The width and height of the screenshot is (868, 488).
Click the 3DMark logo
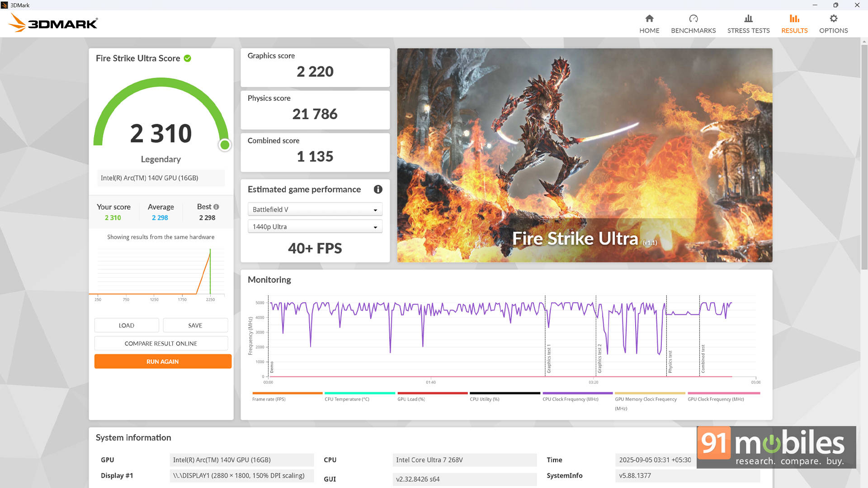[53, 23]
